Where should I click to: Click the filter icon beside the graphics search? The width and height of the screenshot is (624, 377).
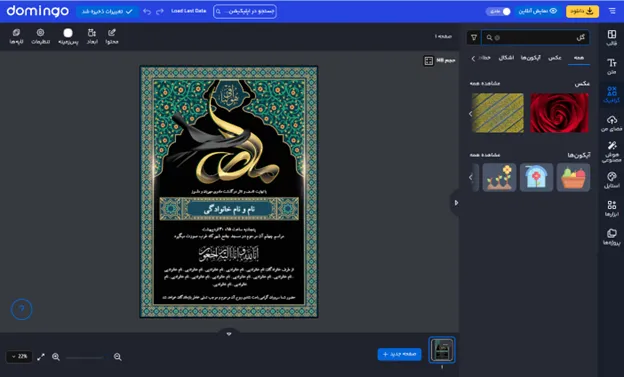[x=474, y=37]
